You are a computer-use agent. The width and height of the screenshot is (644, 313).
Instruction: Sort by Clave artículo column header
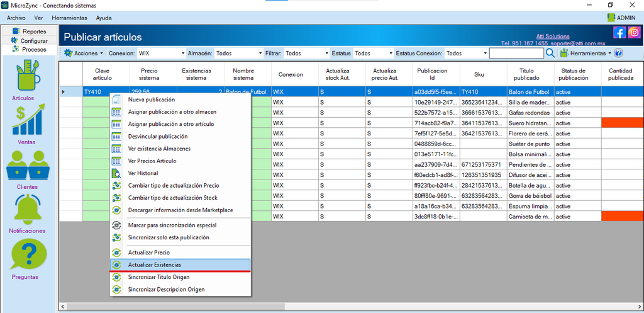pyautogui.click(x=106, y=74)
